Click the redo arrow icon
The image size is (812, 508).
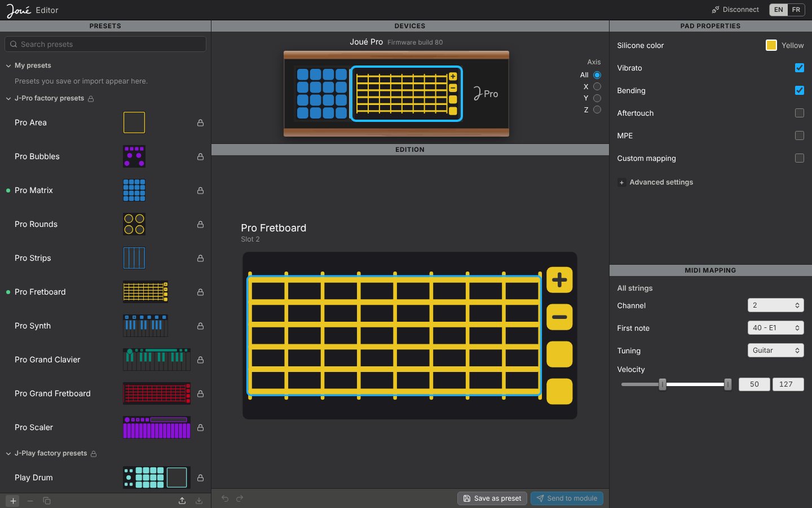coord(240,498)
